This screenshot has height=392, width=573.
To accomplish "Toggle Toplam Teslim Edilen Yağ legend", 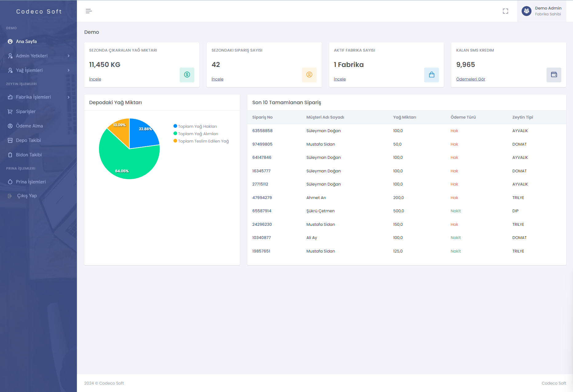I will [x=203, y=141].
